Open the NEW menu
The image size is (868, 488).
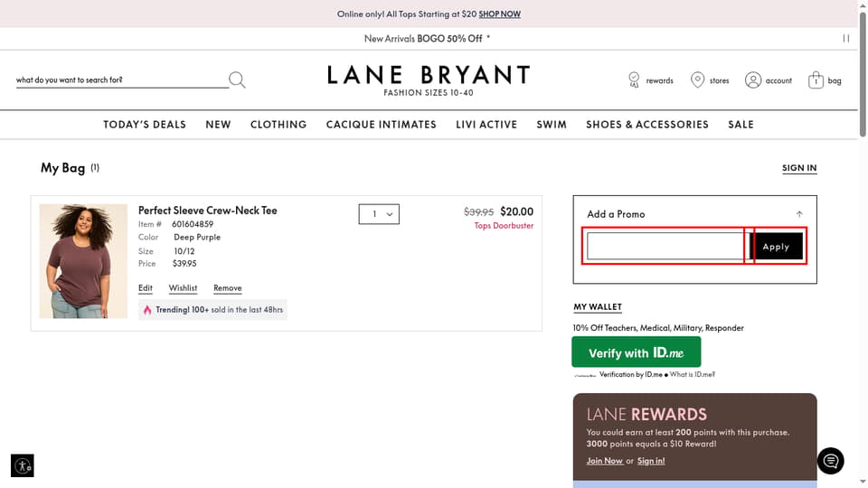click(218, 125)
